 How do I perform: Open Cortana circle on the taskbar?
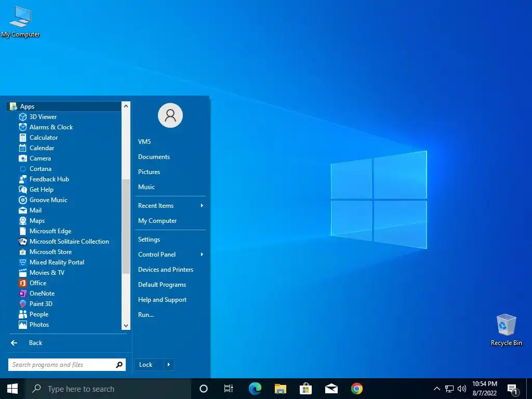(204, 389)
